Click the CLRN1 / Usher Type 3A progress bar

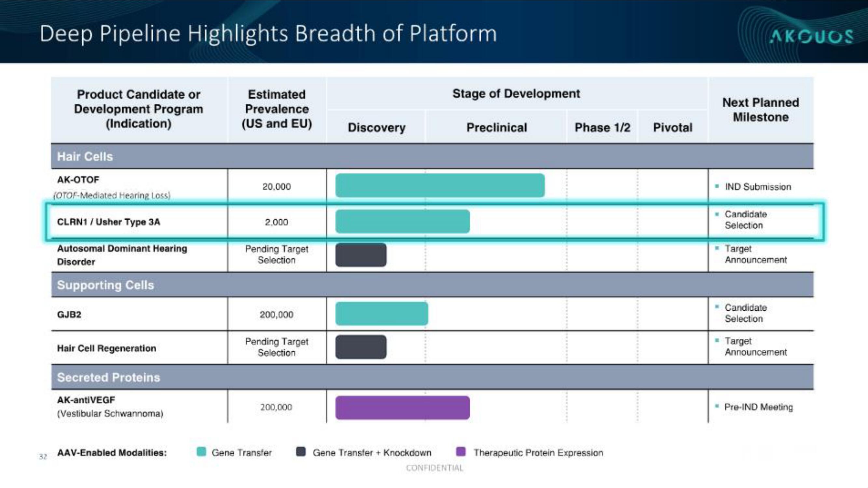pos(402,221)
